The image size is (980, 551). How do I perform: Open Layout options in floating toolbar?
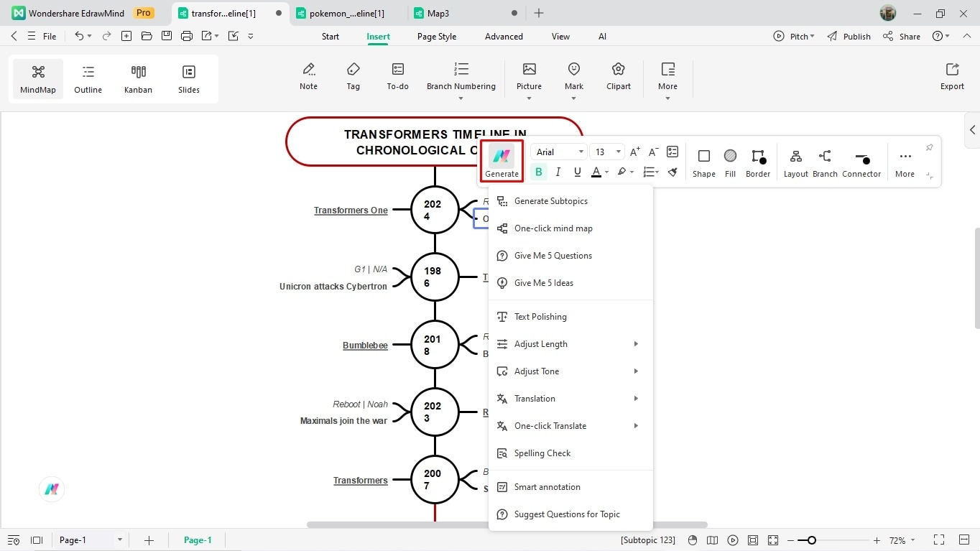tap(795, 163)
